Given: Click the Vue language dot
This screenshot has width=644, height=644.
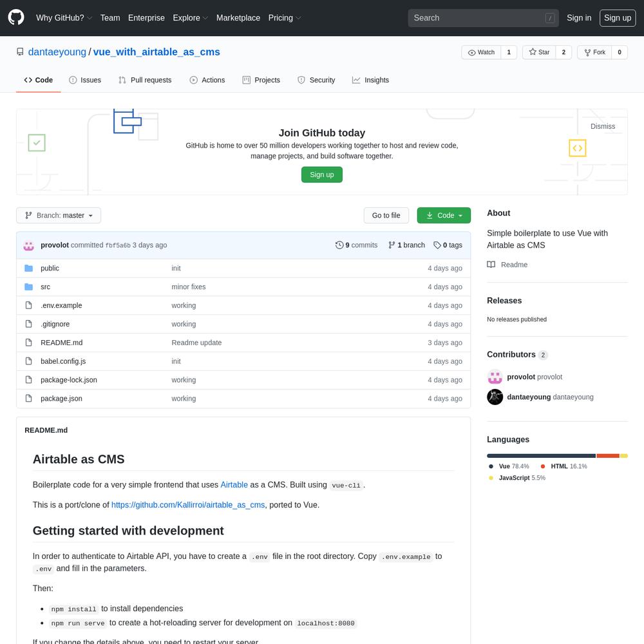Looking at the screenshot, I should tap(491, 466).
